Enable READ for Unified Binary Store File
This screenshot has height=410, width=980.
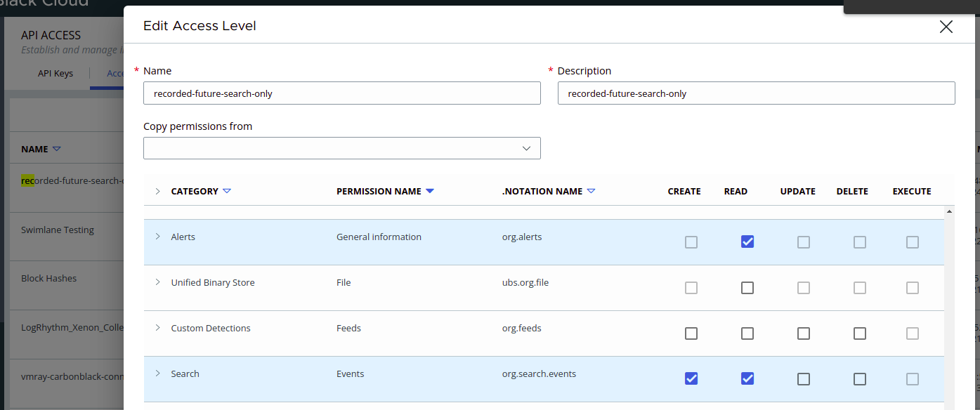coord(747,288)
